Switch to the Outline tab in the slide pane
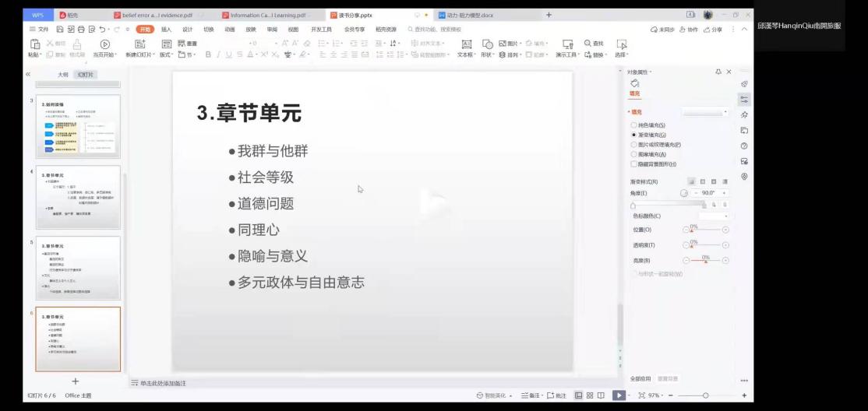This screenshot has width=868, height=411. click(x=63, y=74)
